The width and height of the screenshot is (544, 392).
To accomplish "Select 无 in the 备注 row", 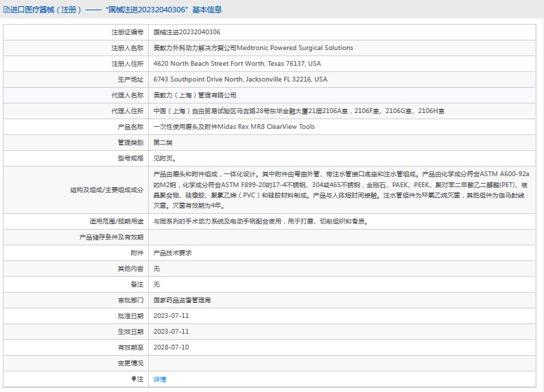I will tap(156, 284).
